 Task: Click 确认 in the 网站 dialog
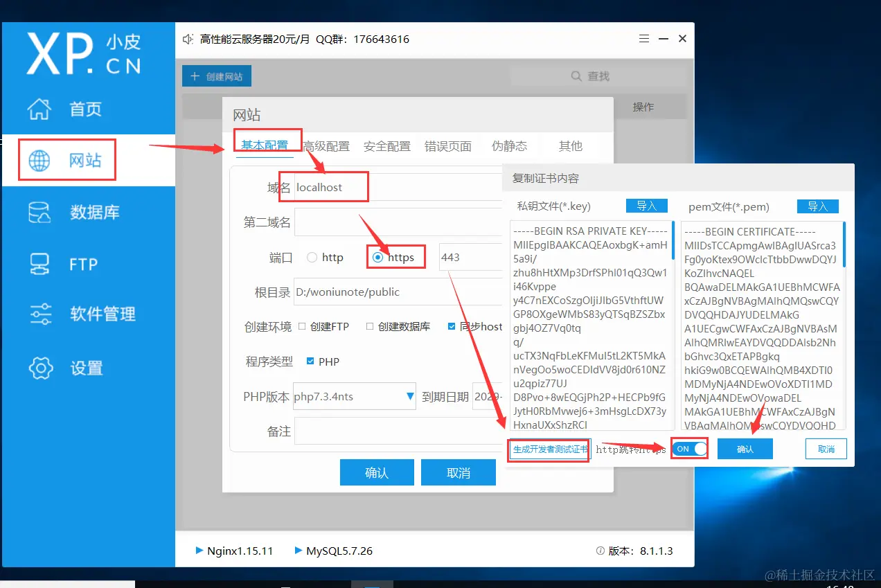[377, 472]
